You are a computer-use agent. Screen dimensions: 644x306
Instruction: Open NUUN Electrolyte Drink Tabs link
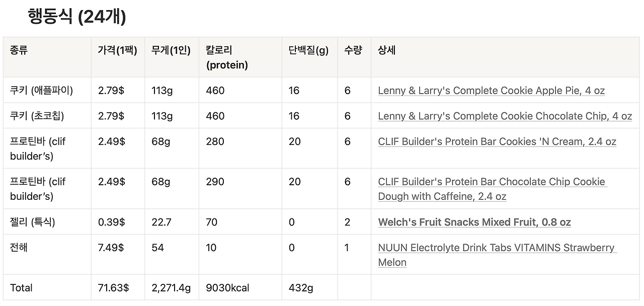(497, 255)
